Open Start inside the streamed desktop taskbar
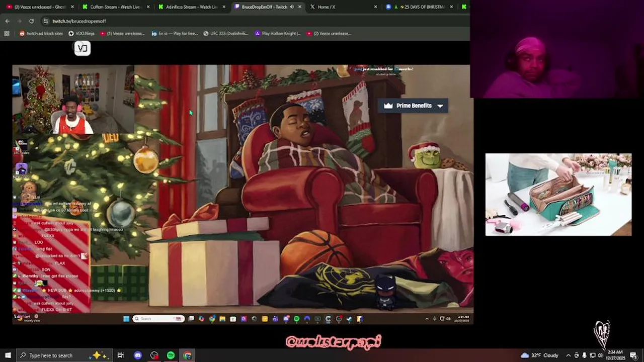 coord(126,319)
